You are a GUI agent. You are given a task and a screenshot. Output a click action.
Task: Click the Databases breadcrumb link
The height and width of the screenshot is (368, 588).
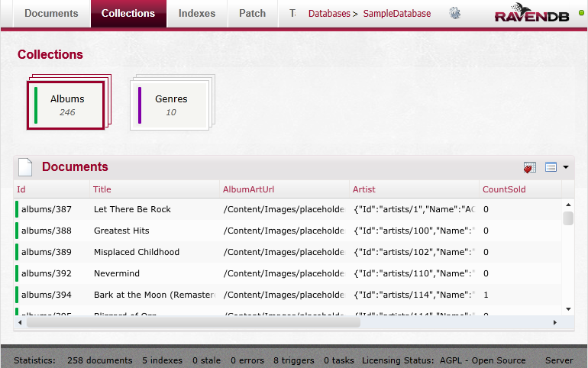point(329,14)
